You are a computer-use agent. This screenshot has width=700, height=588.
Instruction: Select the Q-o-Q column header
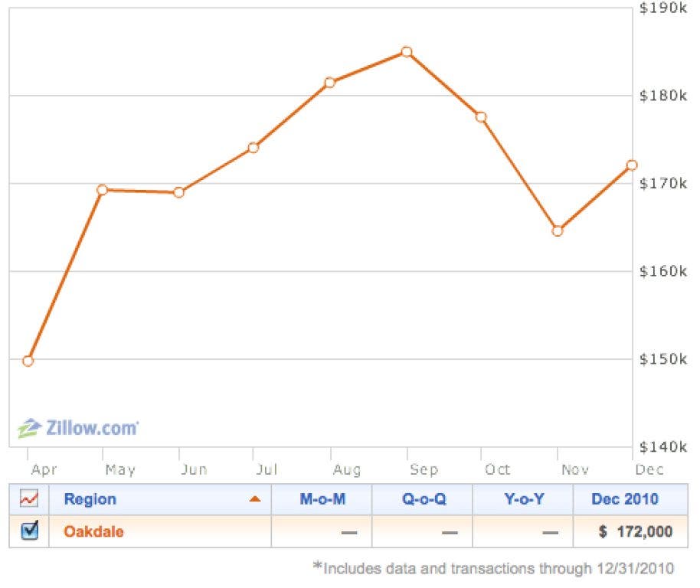point(423,499)
